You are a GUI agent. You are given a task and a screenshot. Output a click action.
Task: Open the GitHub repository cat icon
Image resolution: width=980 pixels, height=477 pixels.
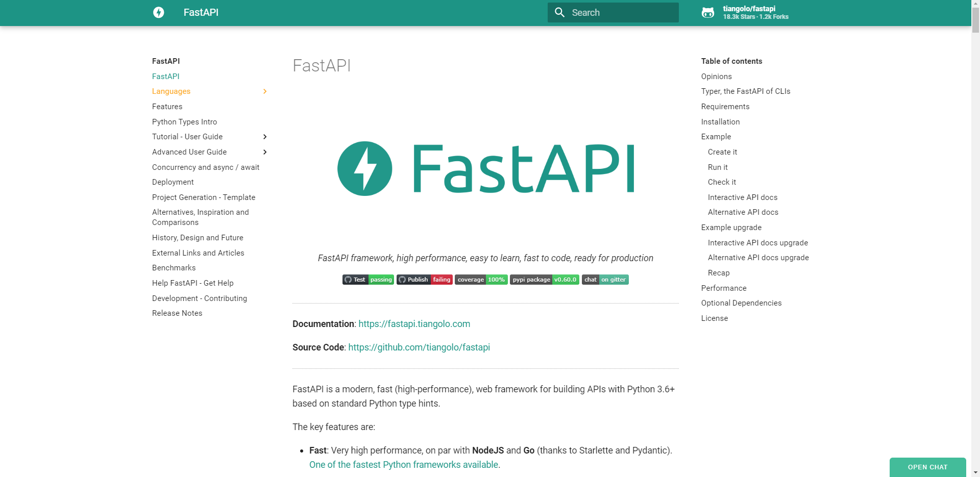(x=708, y=13)
